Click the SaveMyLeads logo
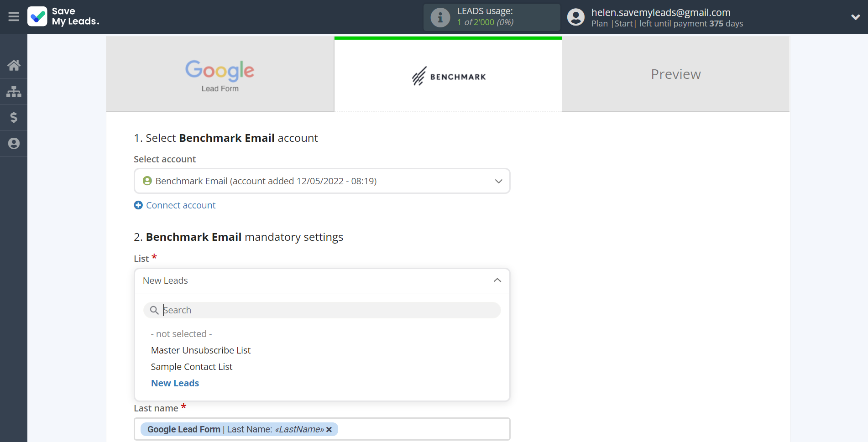 [x=63, y=16]
